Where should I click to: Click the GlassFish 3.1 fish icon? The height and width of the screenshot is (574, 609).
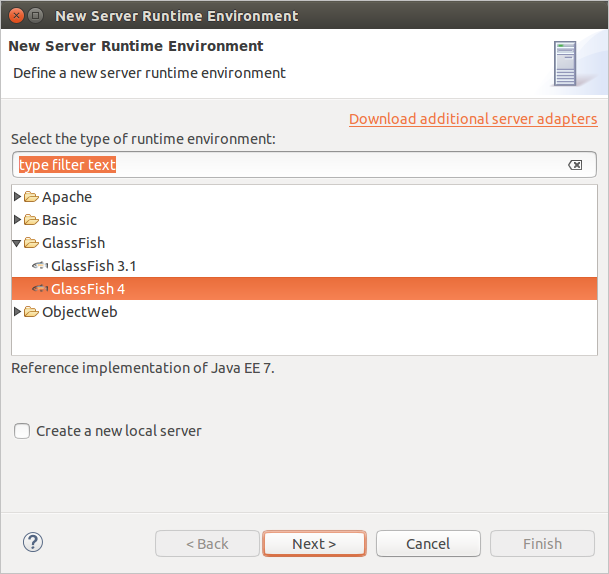tap(40, 266)
